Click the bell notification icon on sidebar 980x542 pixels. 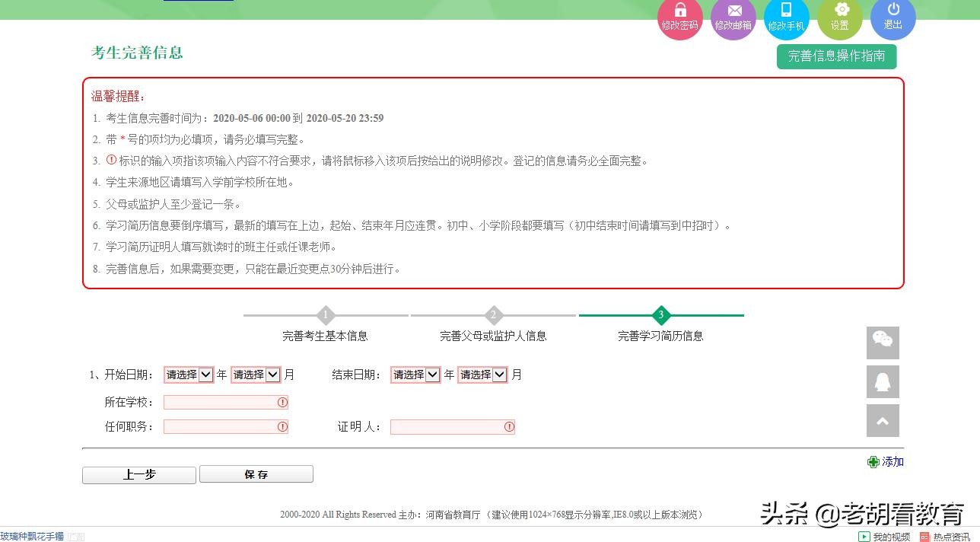tap(882, 381)
